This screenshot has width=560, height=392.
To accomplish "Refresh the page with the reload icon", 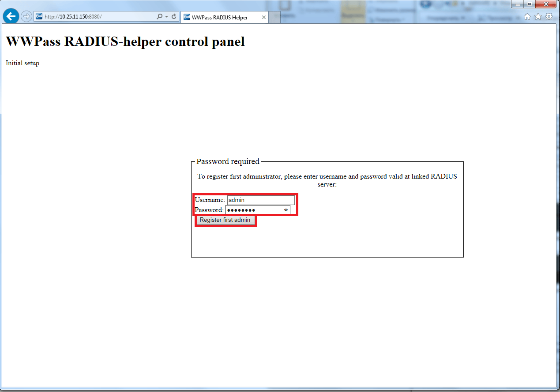I will 174,17.
